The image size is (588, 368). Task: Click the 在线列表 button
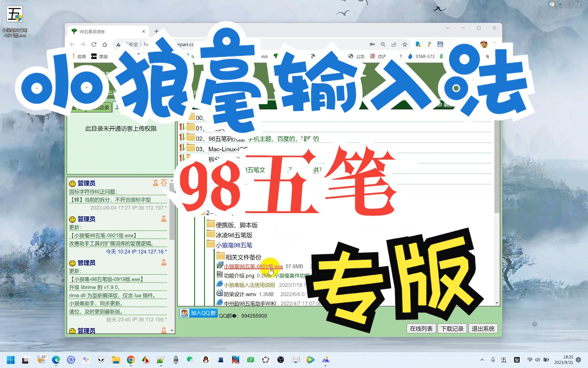click(x=421, y=328)
